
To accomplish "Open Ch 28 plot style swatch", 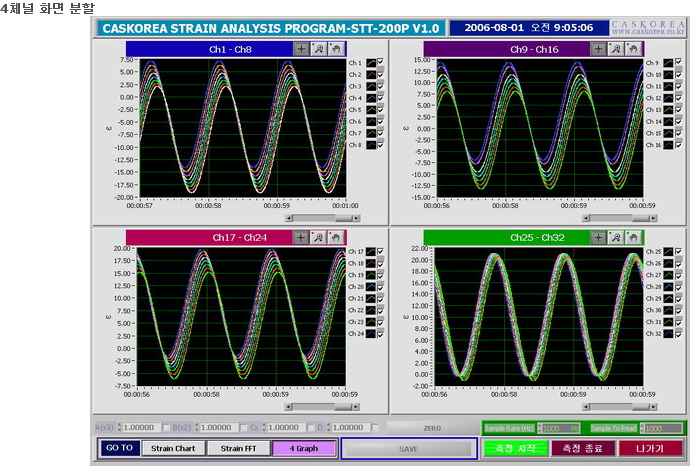I will coord(668,287).
